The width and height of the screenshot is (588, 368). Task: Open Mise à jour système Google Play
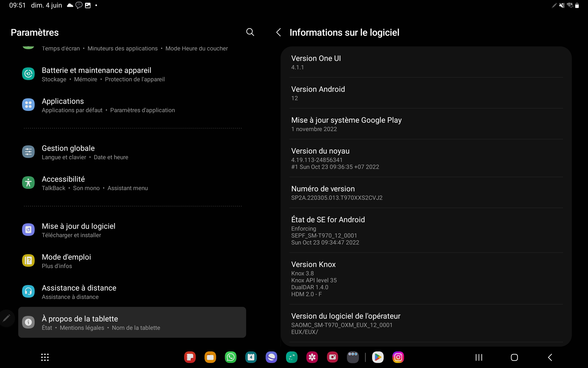(x=426, y=124)
